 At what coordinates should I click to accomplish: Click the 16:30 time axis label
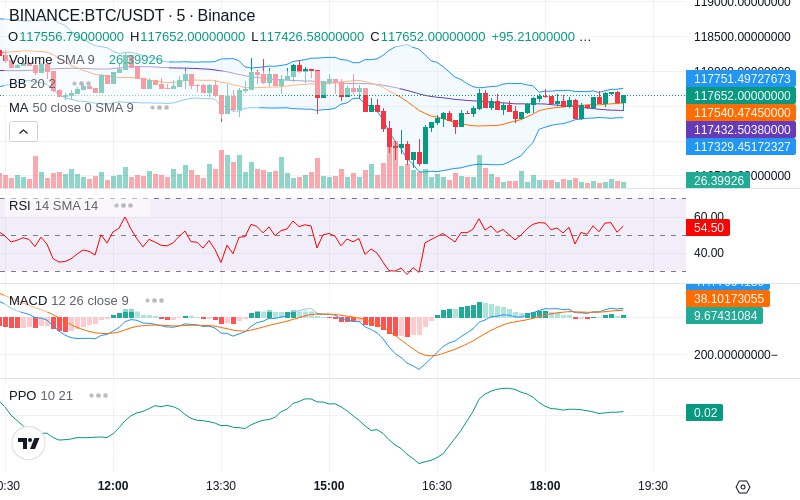coord(437,486)
